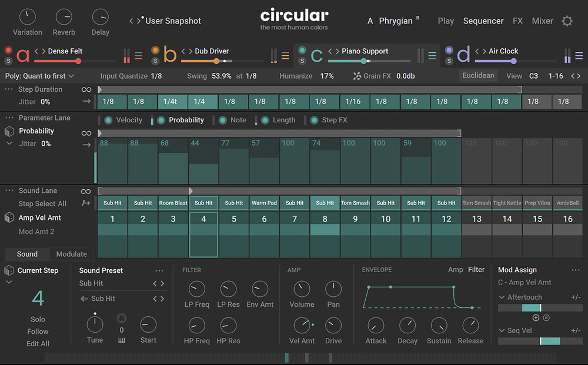Viewport: 588px width, 365px height.
Task: Click Edit All under Current Step
Action: (38, 343)
